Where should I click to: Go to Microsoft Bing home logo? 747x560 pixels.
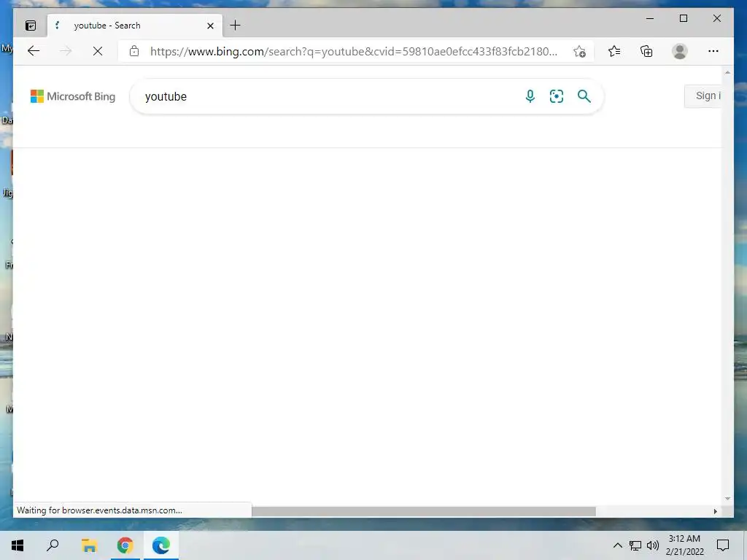coord(73,96)
